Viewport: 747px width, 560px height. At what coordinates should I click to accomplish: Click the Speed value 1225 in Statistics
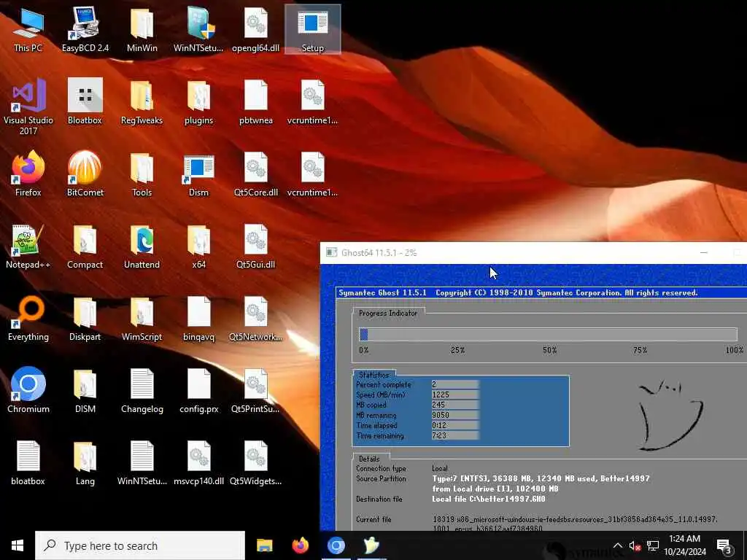click(454, 394)
